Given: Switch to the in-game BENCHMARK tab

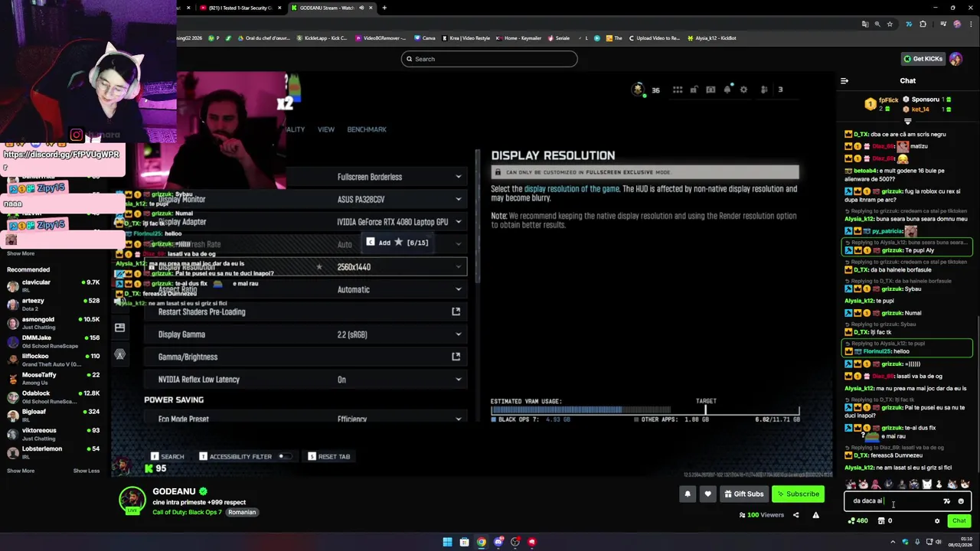Looking at the screenshot, I should 367,129.
